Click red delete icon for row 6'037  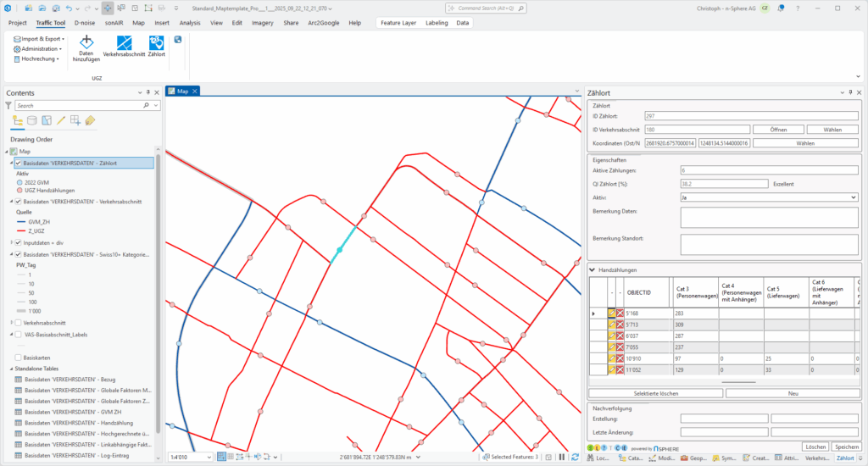tap(620, 336)
